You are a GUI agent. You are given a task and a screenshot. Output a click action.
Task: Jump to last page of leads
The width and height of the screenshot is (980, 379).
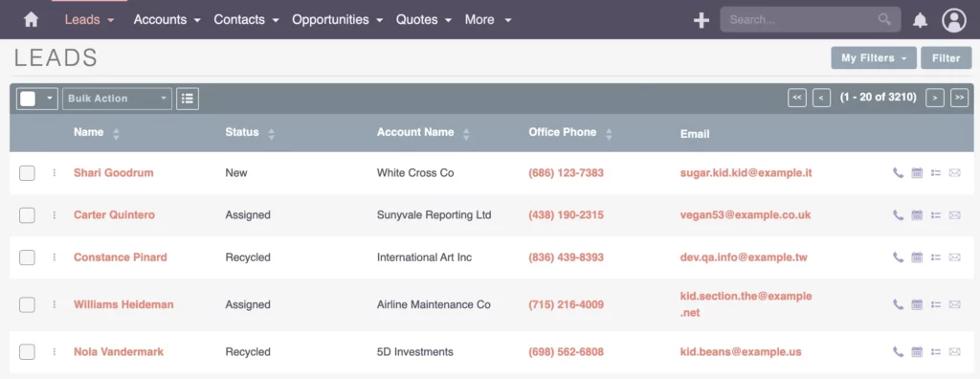pos(959,98)
